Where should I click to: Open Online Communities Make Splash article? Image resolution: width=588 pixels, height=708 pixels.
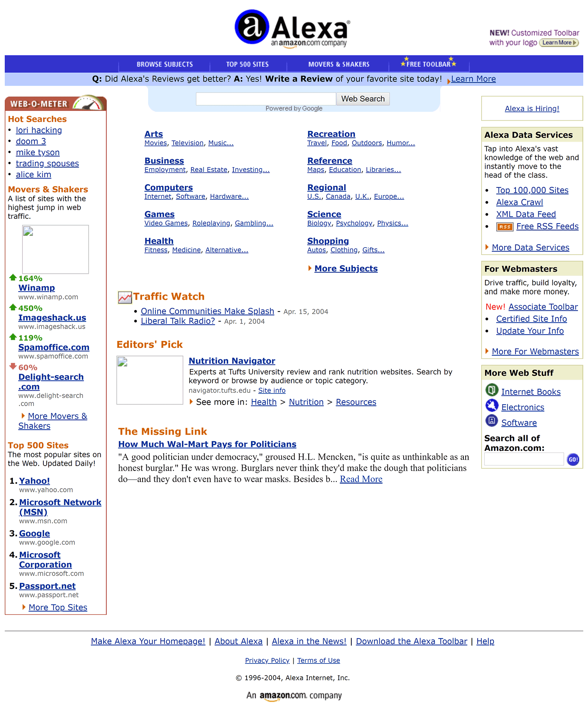pos(208,311)
